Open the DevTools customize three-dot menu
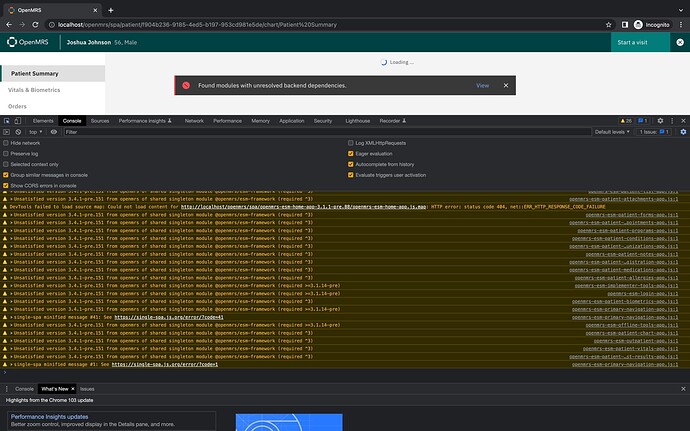The height and width of the screenshot is (431, 690). point(672,121)
